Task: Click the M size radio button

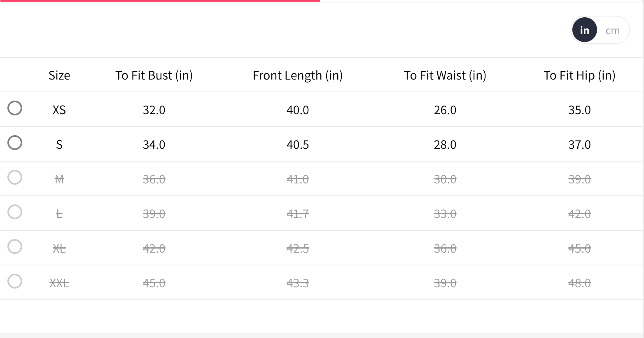Action: point(15,177)
